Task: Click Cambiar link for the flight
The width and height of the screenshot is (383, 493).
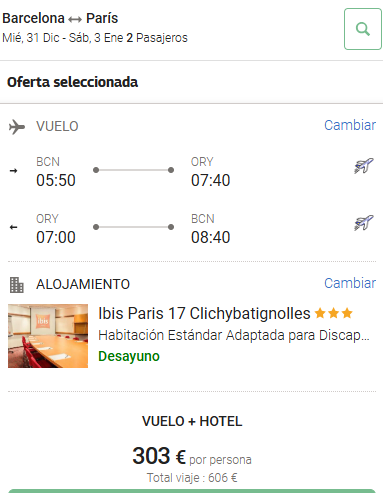Action: click(x=350, y=125)
